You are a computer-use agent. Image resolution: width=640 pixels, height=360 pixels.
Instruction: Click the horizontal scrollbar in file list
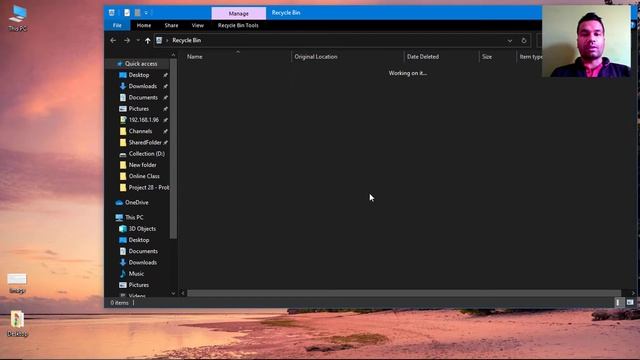[x=404, y=293]
